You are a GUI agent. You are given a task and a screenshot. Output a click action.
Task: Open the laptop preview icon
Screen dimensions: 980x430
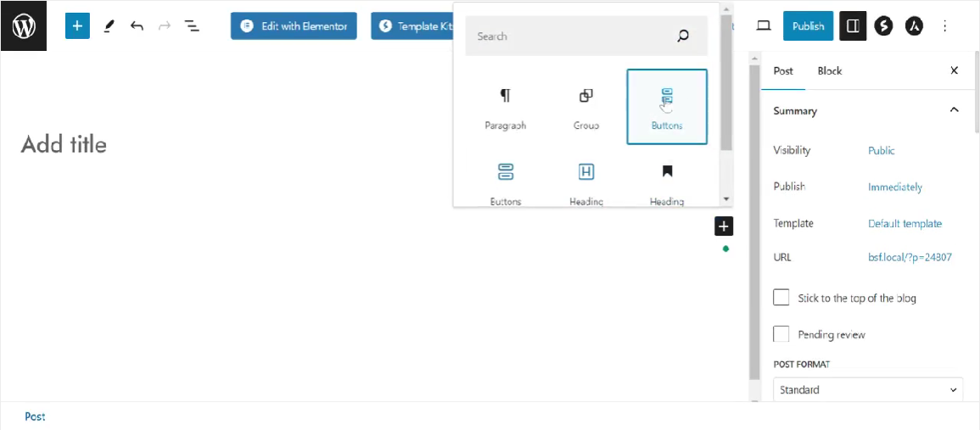[764, 26]
